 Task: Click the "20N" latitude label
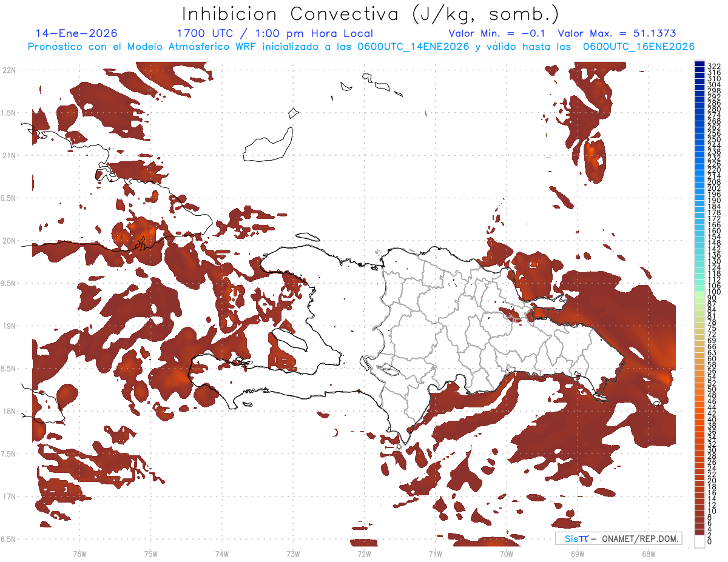[x=9, y=241]
